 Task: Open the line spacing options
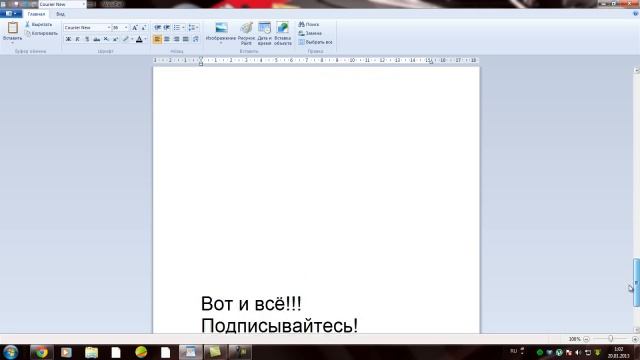pos(193,27)
